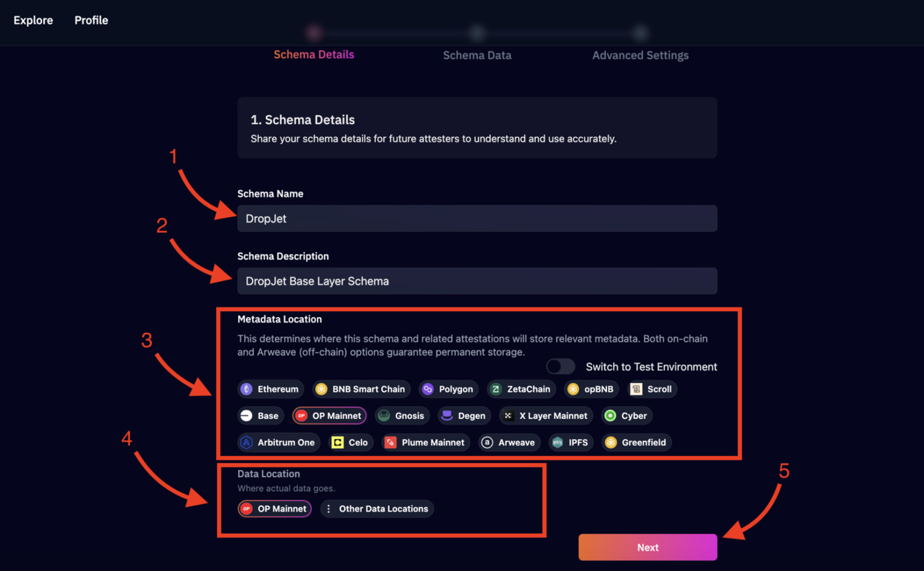The width and height of the screenshot is (924, 571).
Task: Pick Arbitrum One for metadata storage
Action: click(x=278, y=442)
